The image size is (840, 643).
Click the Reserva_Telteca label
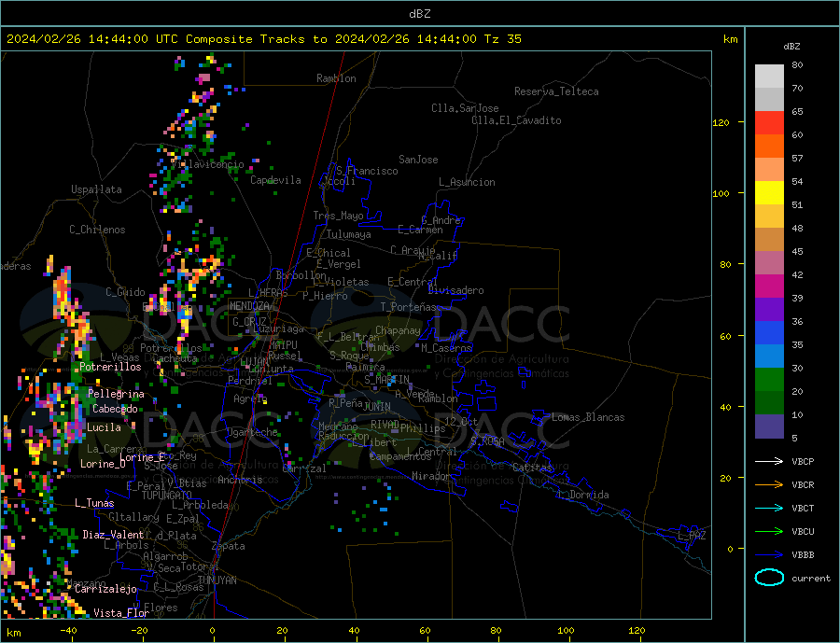coord(556,91)
